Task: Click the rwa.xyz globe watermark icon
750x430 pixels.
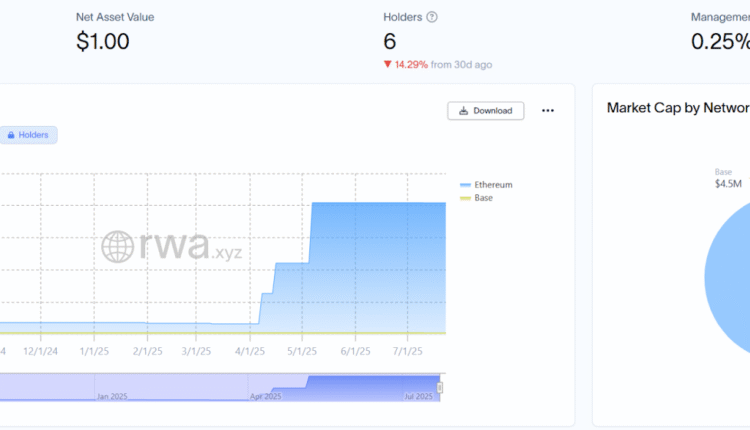Action: click(x=118, y=247)
